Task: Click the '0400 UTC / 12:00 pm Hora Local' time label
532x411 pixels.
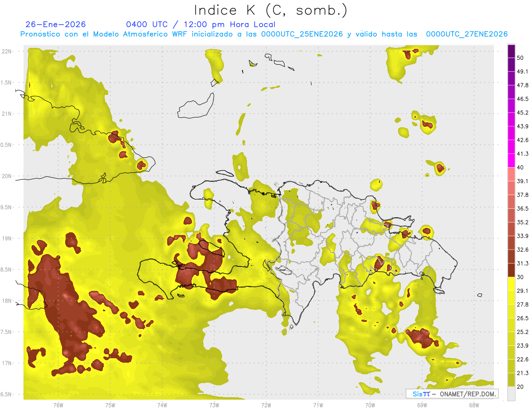Action: 200,24
